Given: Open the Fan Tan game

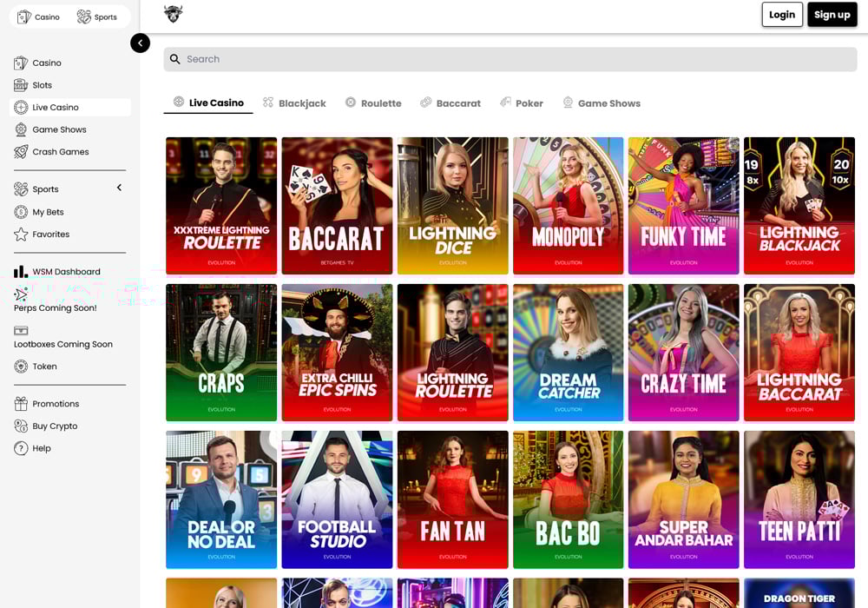Looking at the screenshot, I should coord(453,499).
